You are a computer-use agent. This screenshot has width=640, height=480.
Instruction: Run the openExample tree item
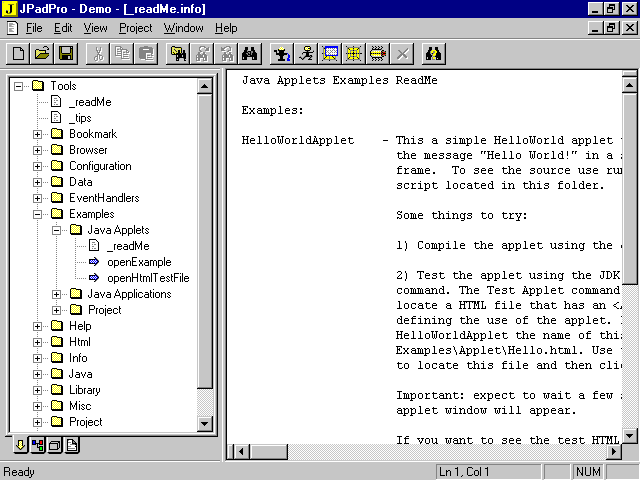[138, 262]
